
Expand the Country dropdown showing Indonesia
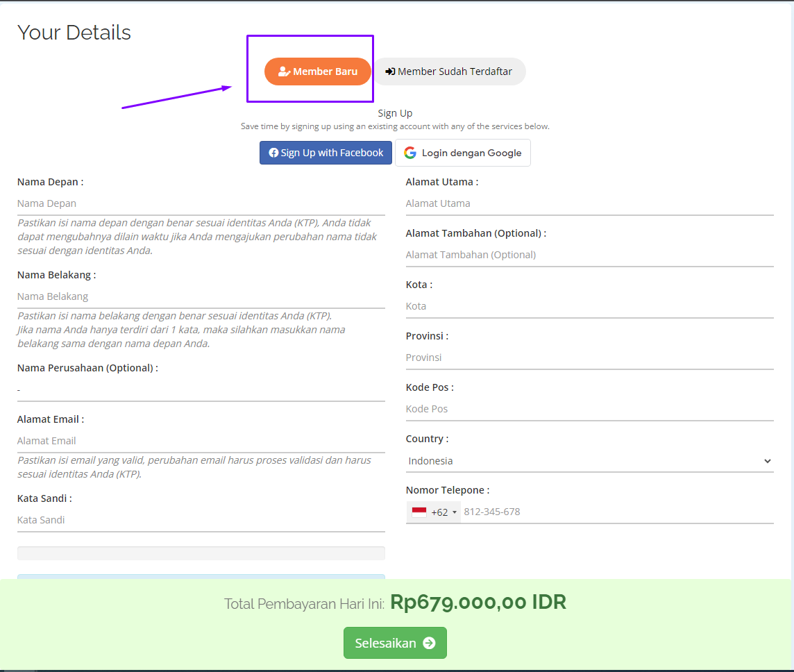pos(589,461)
